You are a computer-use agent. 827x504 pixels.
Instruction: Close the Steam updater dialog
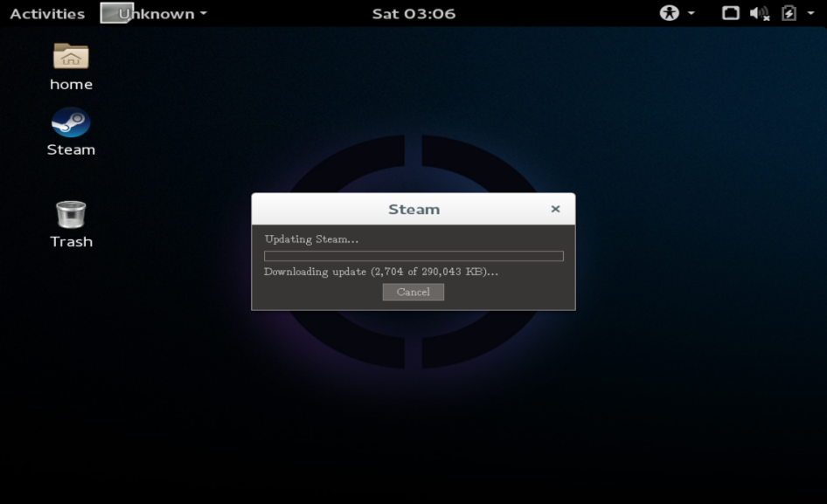coord(555,209)
